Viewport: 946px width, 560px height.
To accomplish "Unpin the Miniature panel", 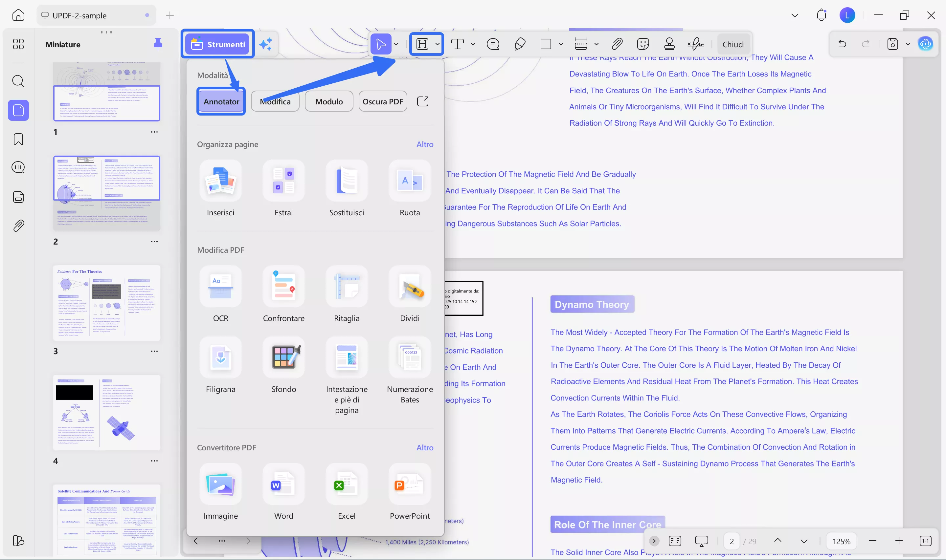I will (158, 44).
